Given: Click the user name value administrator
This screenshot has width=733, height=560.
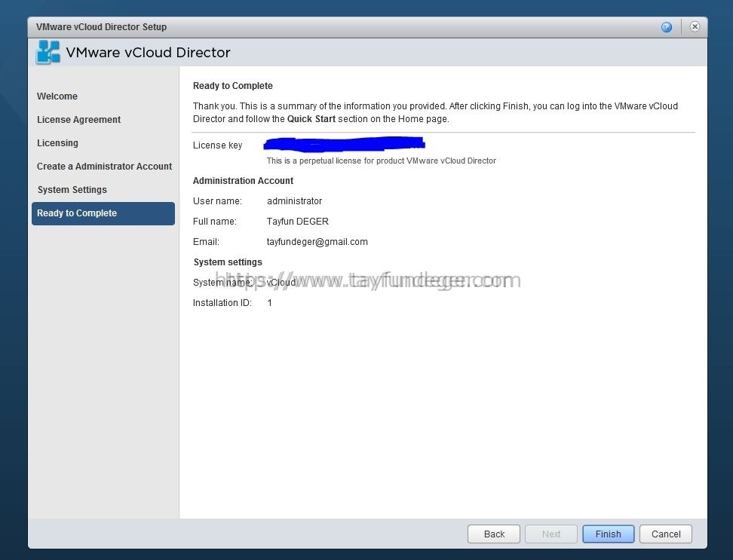Looking at the screenshot, I should (x=295, y=201).
